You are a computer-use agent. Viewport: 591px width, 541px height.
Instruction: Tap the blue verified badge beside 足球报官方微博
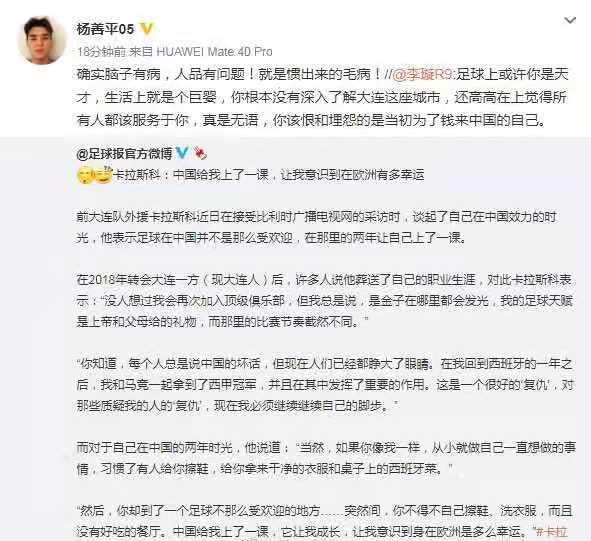[x=182, y=153]
